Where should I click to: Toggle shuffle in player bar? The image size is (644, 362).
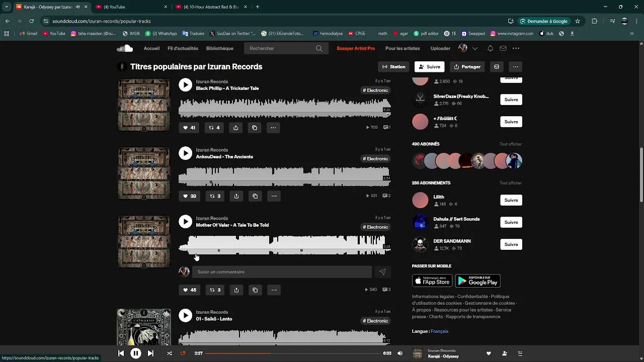pos(169,353)
